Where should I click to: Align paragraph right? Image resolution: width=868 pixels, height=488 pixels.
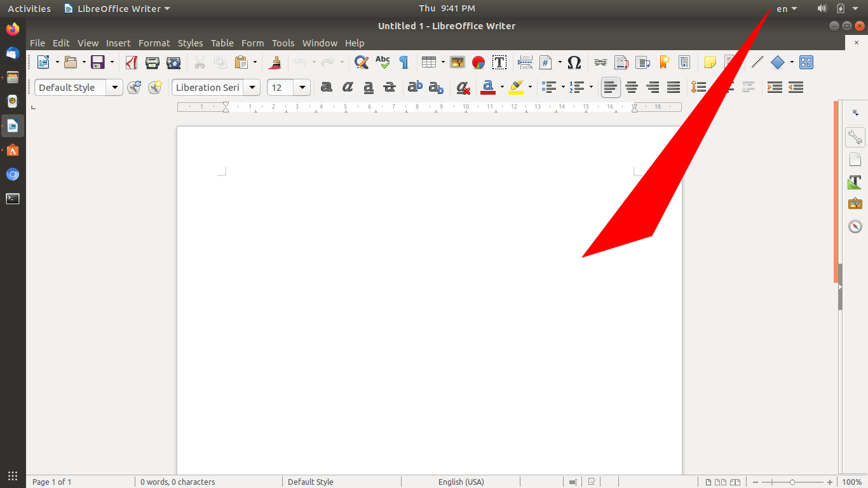coord(653,87)
